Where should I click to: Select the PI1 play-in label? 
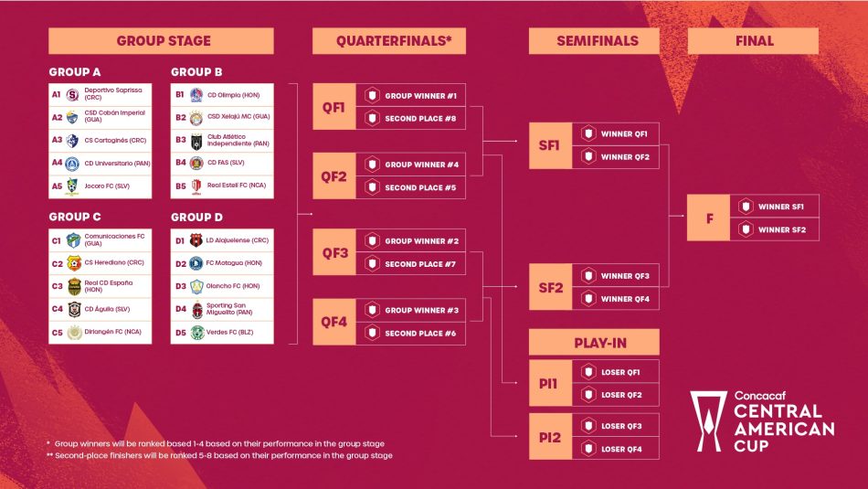[x=550, y=383]
